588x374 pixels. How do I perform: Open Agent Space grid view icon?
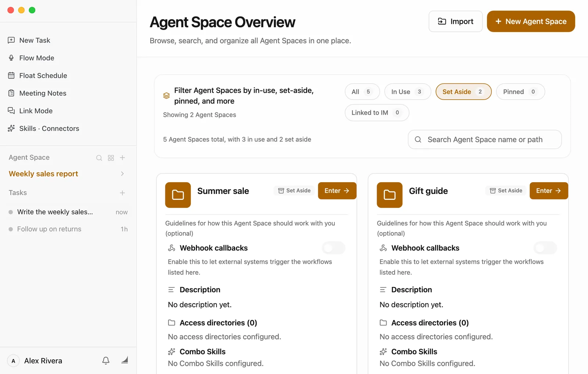[x=111, y=158]
